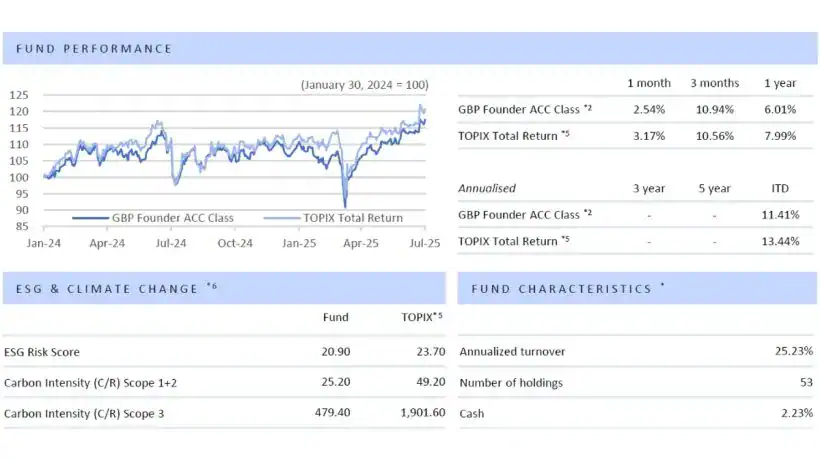Click the 1 month column heading
Image resolution: width=820 pixels, height=461 pixels.
point(649,82)
